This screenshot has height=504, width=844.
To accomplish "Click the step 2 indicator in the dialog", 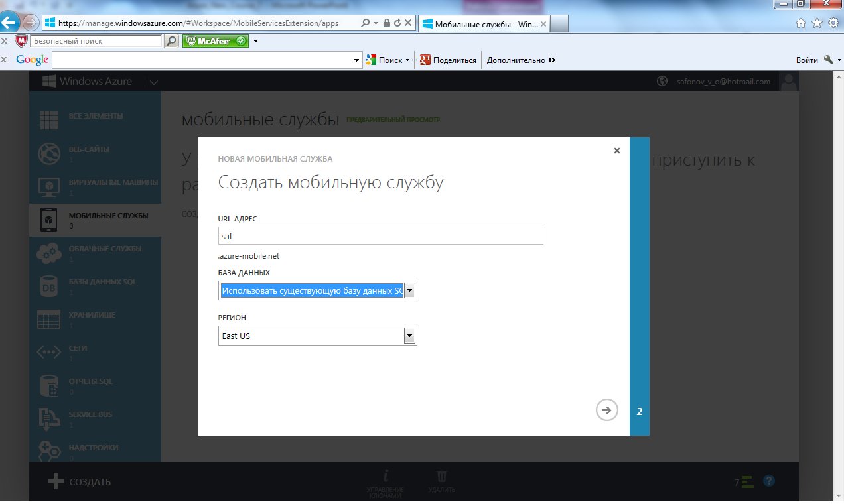I will coord(640,411).
